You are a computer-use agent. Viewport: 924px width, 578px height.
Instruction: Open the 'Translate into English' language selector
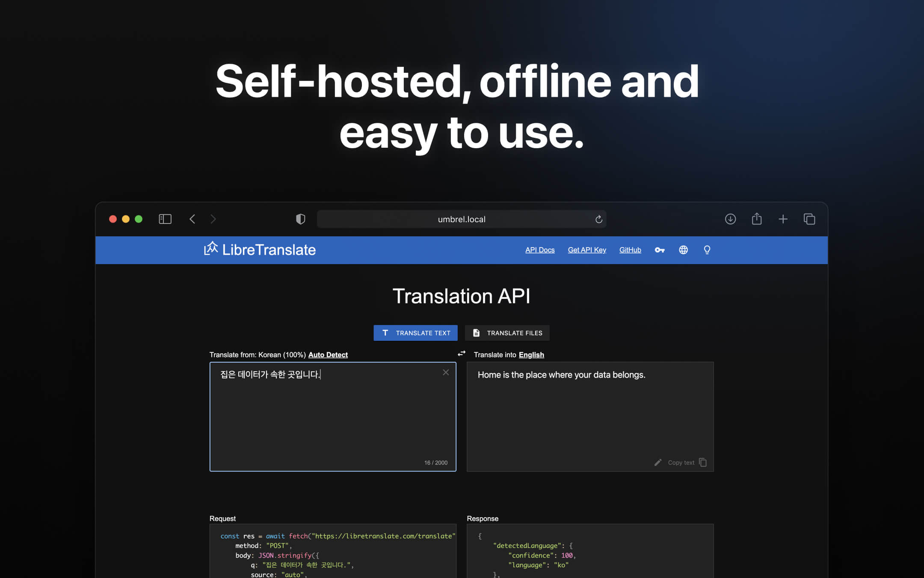tap(531, 355)
